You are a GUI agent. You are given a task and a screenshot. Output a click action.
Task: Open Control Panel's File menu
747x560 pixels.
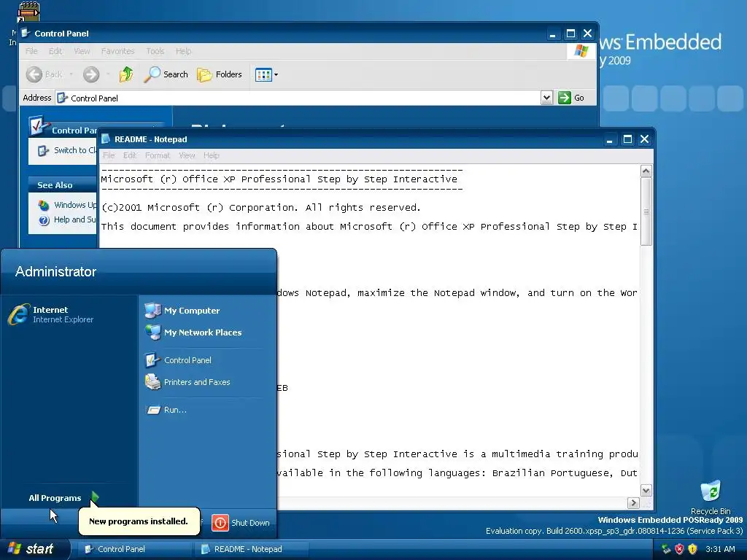coord(31,51)
